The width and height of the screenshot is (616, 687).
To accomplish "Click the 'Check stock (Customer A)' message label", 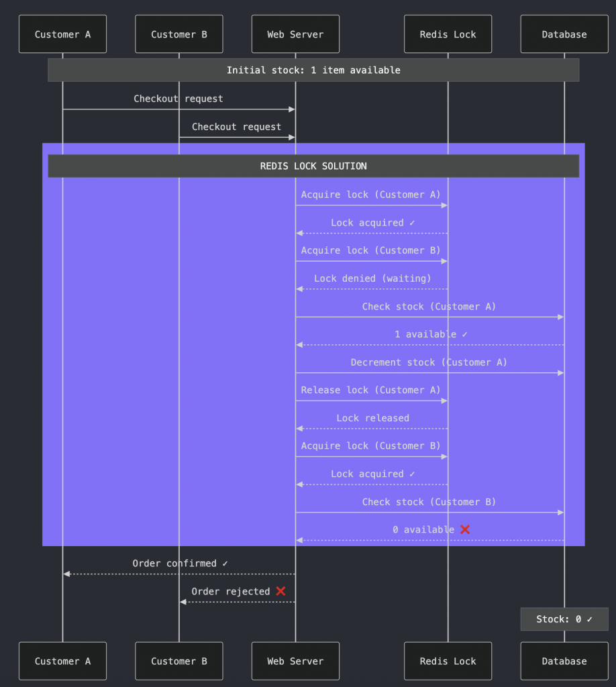I will click(x=429, y=306).
